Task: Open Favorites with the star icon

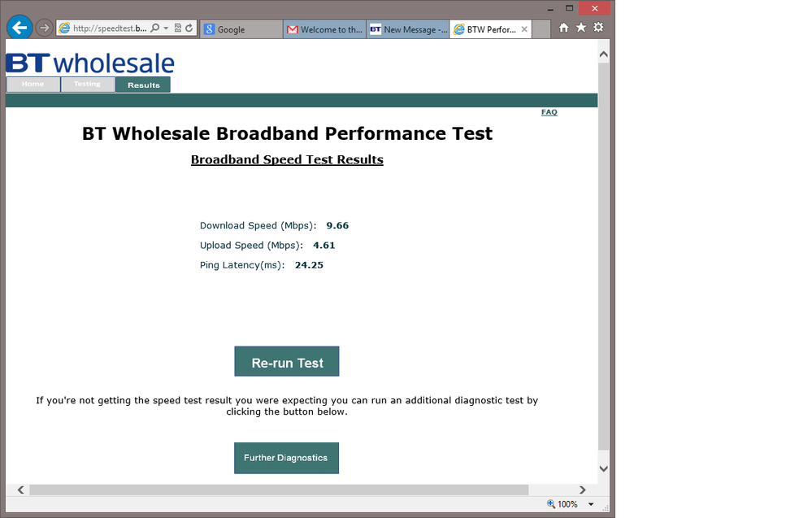Action: [x=581, y=28]
